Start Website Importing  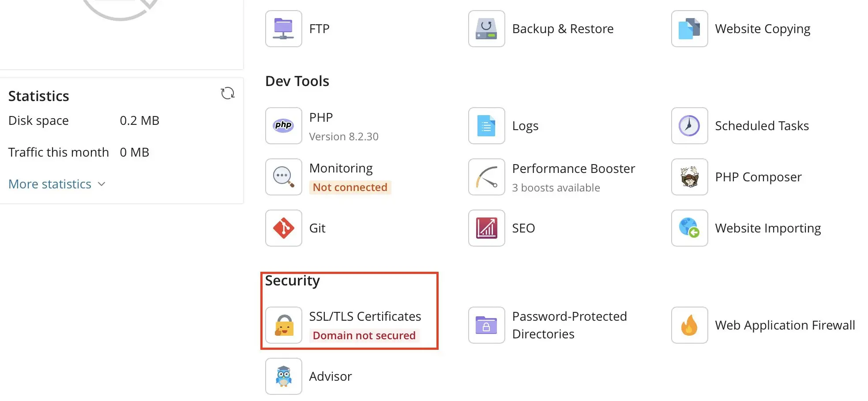[x=689, y=228]
